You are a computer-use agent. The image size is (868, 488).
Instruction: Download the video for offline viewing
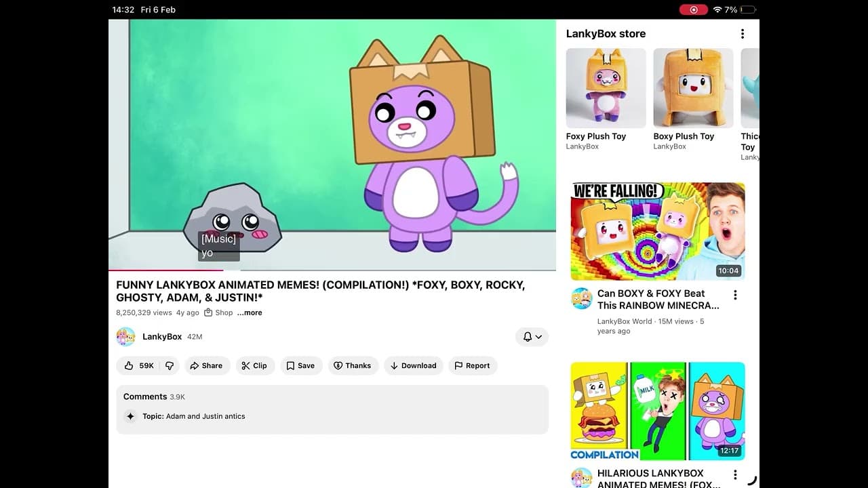pos(414,365)
